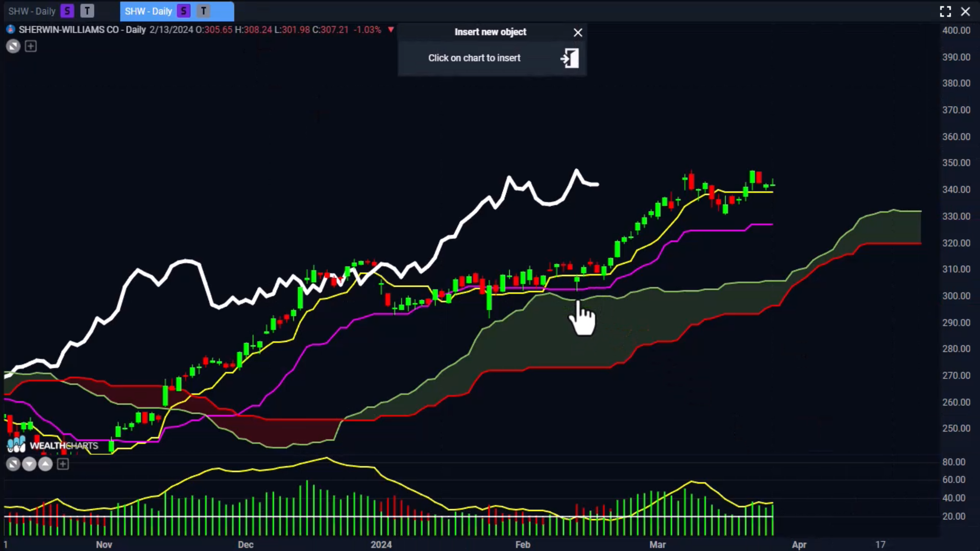
Task: Click the purple S badge on active tab
Action: [x=184, y=11]
